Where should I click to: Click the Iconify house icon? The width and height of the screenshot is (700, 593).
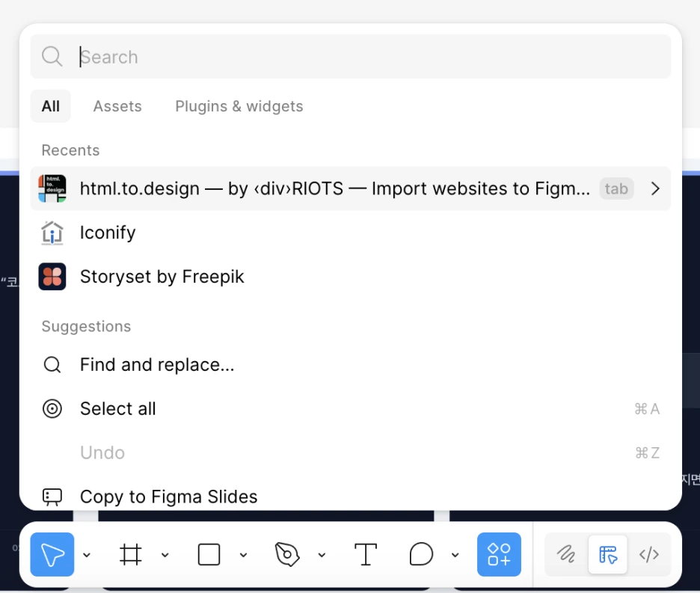pos(52,233)
